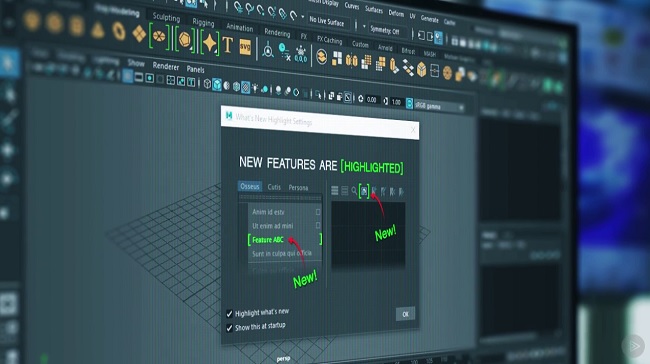Click the diagonal checkered squares shelf icon
650x364 pixels.
coord(408,68)
